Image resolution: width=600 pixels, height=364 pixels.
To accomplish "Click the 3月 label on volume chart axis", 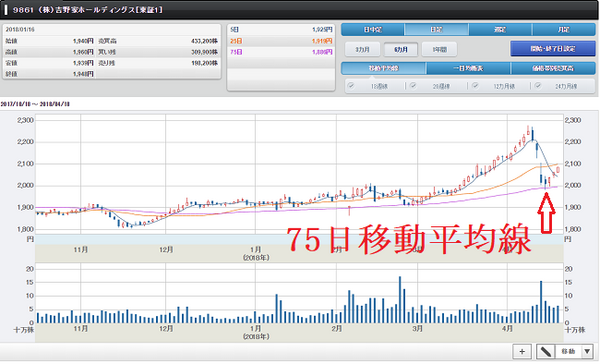I will [x=418, y=328].
